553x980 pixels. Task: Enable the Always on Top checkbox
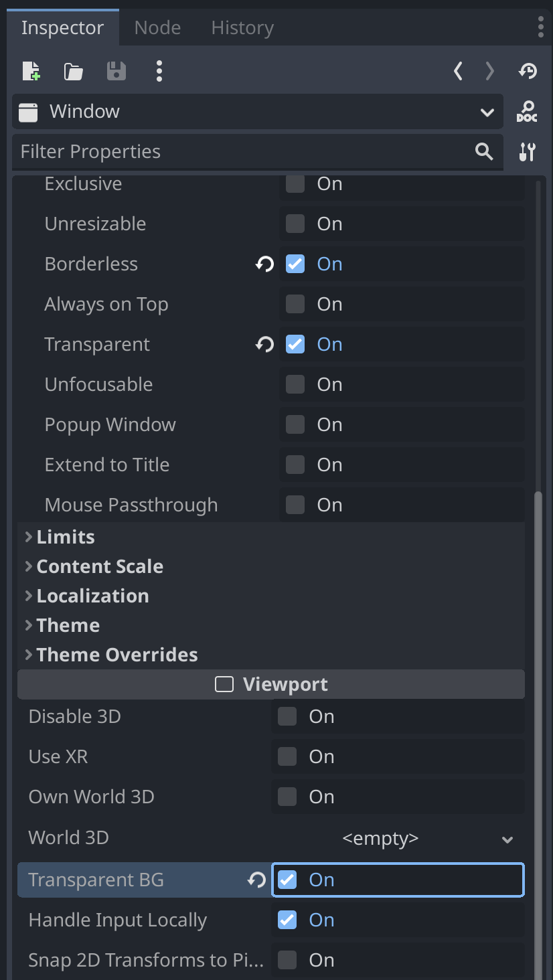(295, 305)
